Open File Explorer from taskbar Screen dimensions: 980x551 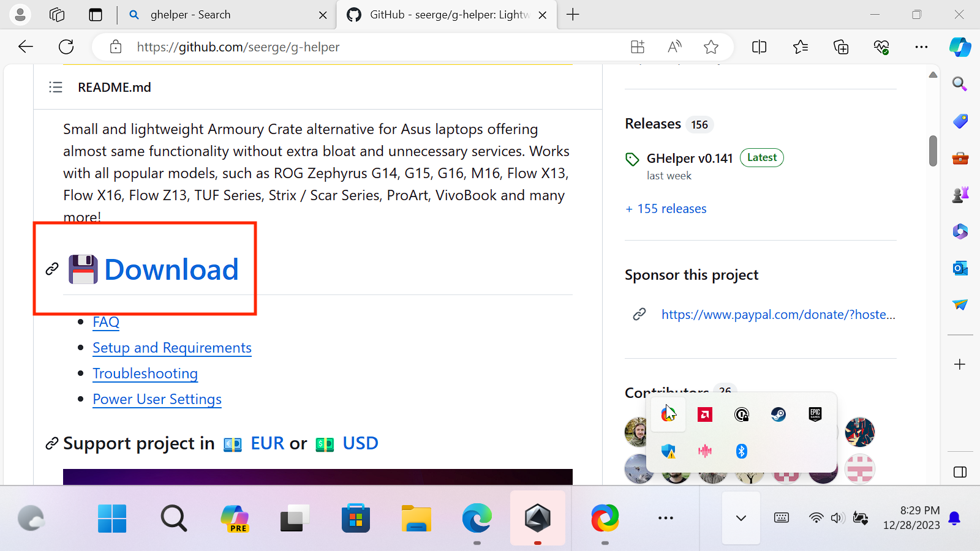[417, 519]
